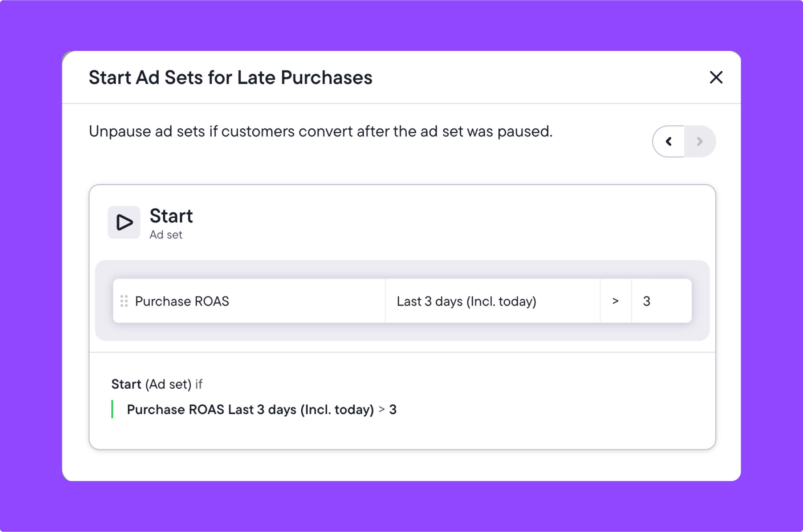Click the Start Ad Sets for Late Purchases title
Viewport: 803px width, 532px height.
point(230,78)
